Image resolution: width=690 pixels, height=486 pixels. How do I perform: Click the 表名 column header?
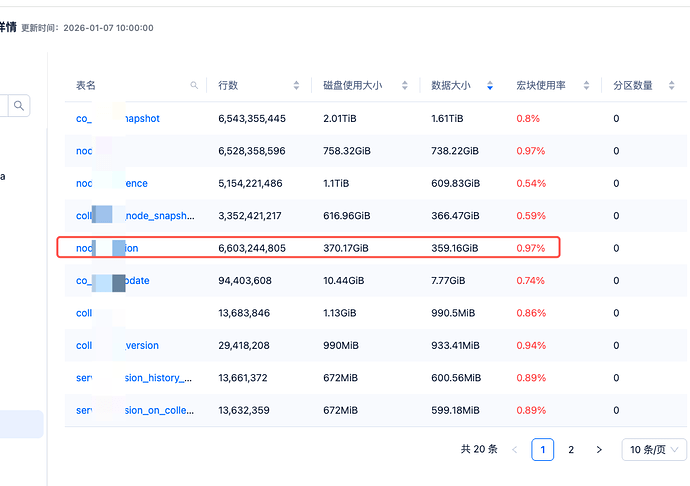pos(86,86)
